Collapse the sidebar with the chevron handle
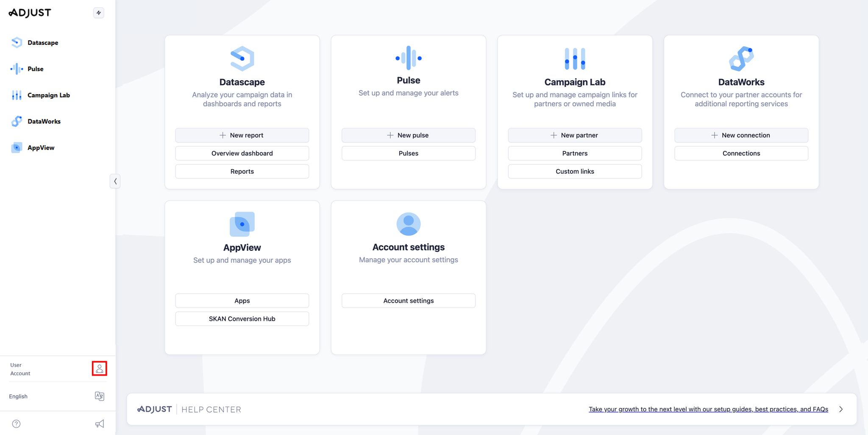868x435 pixels. pyautogui.click(x=115, y=181)
